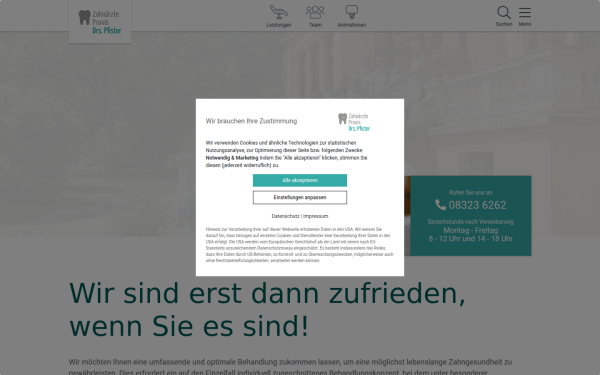Click the 'Hinweis zur Verarbeitung' notice paragraph
600x375 pixels.
[300, 245]
